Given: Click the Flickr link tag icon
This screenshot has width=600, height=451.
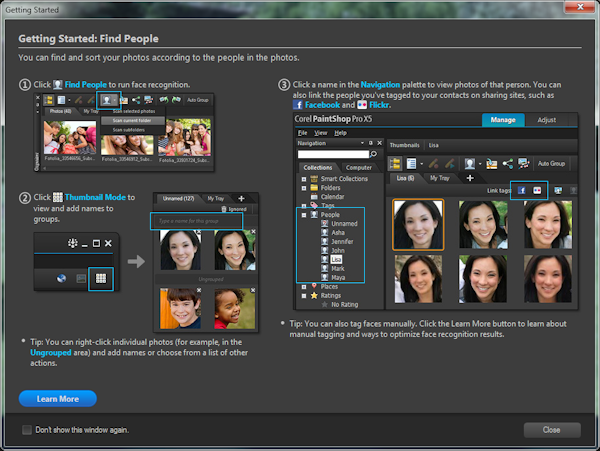Looking at the screenshot, I should click(537, 189).
